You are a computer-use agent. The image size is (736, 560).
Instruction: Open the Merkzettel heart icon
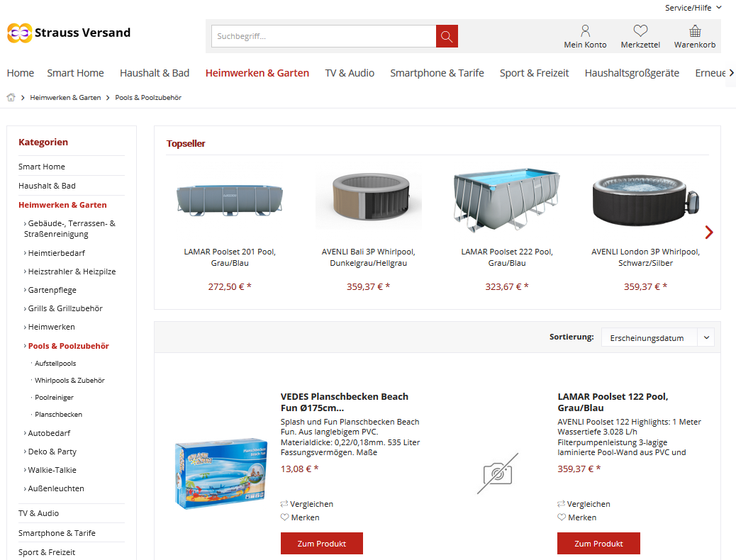640,37
